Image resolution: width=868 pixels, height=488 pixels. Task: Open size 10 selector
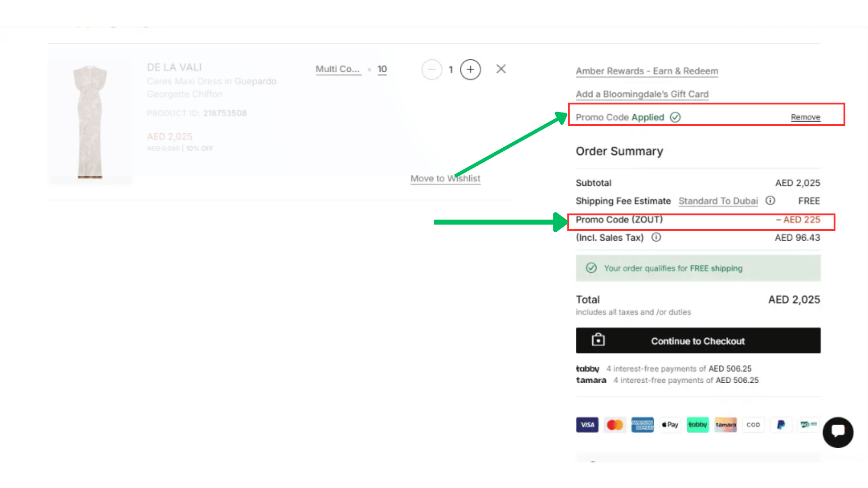point(382,69)
